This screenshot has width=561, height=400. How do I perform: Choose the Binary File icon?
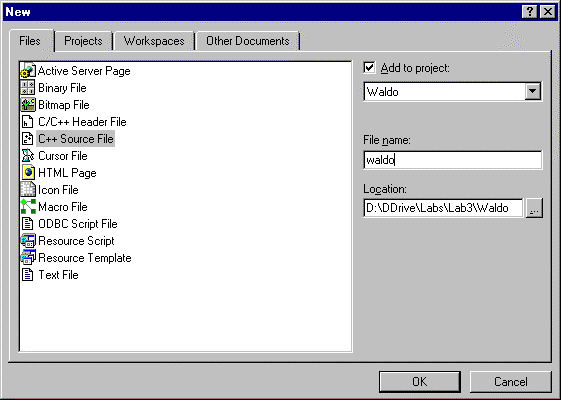28,88
